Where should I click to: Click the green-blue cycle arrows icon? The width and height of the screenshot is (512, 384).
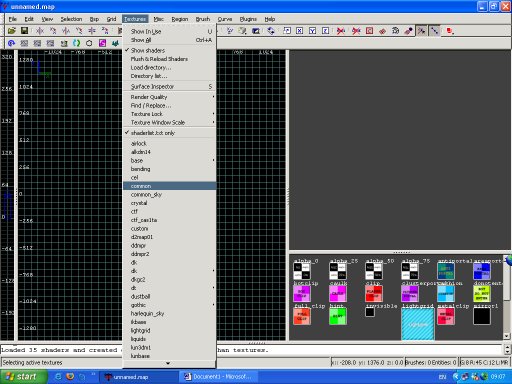77,43
